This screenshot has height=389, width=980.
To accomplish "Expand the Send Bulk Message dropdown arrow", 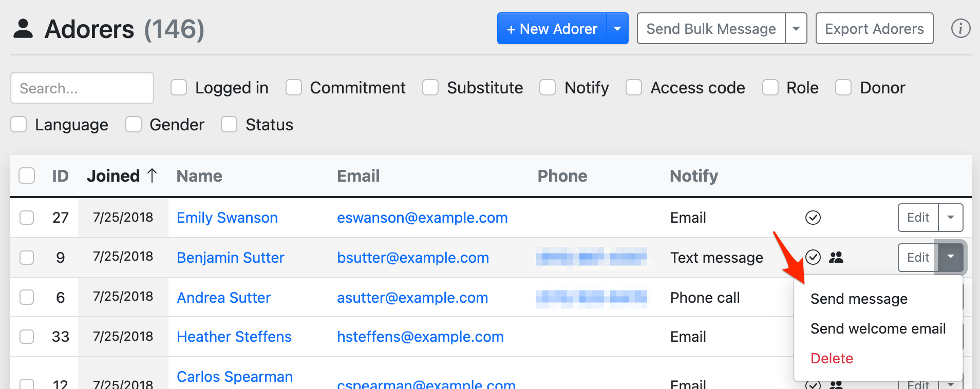I will coord(796,29).
